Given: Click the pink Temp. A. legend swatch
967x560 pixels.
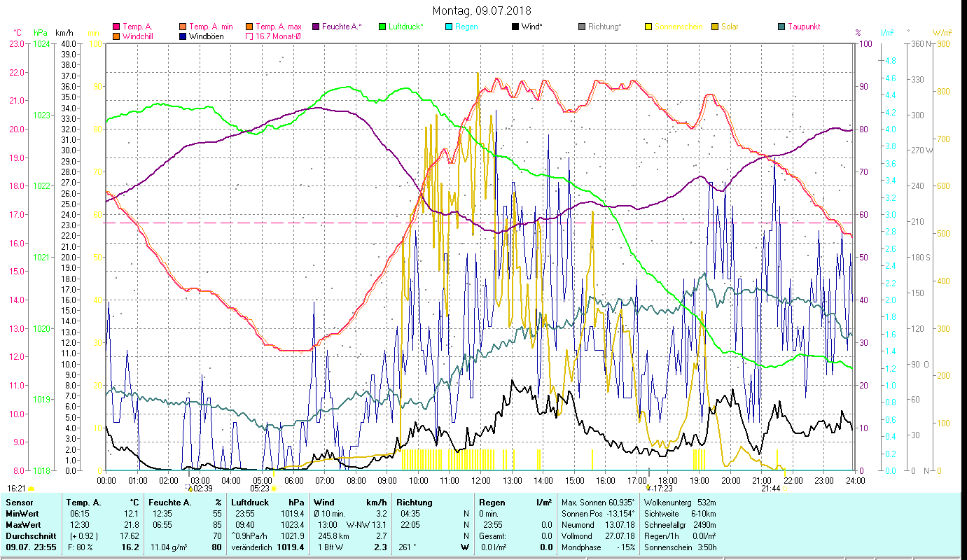Looking at the screenshot, I should [116, 27].
